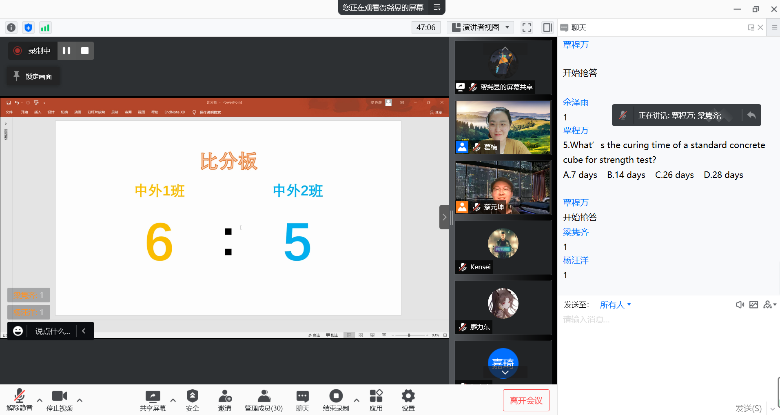Expand the speaker view layout dropdown
The image size is (780, 415).
tap(483, 27)
